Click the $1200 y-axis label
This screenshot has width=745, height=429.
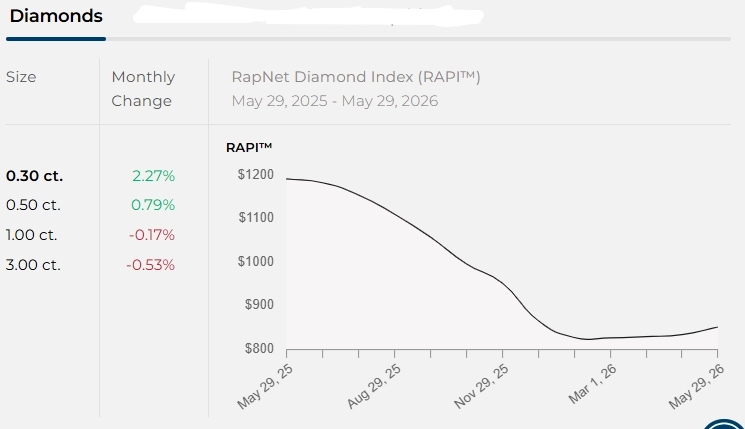click(x=256, y=174)
